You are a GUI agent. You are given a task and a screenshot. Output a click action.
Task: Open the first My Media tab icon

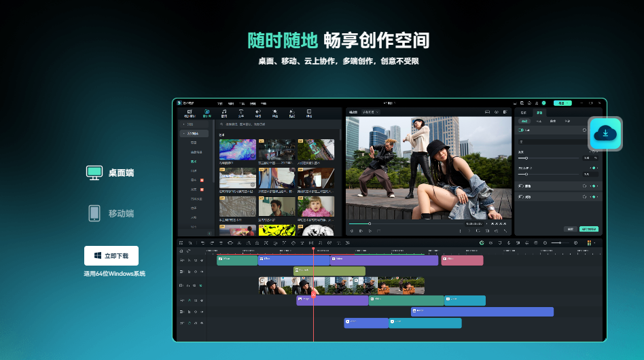pyautogui.click(x=190, y=113)
